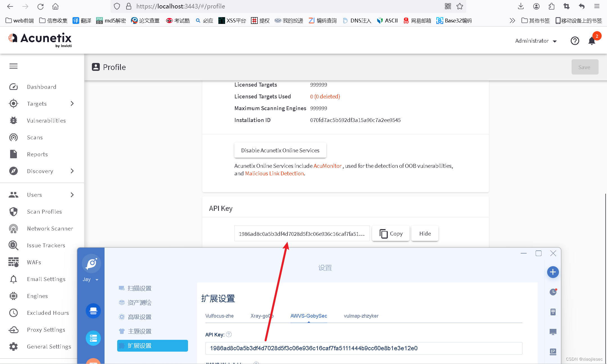Click the Goby planet logo avatar
The width and height of the screenshot is (607, 364).
click(91, 264)
